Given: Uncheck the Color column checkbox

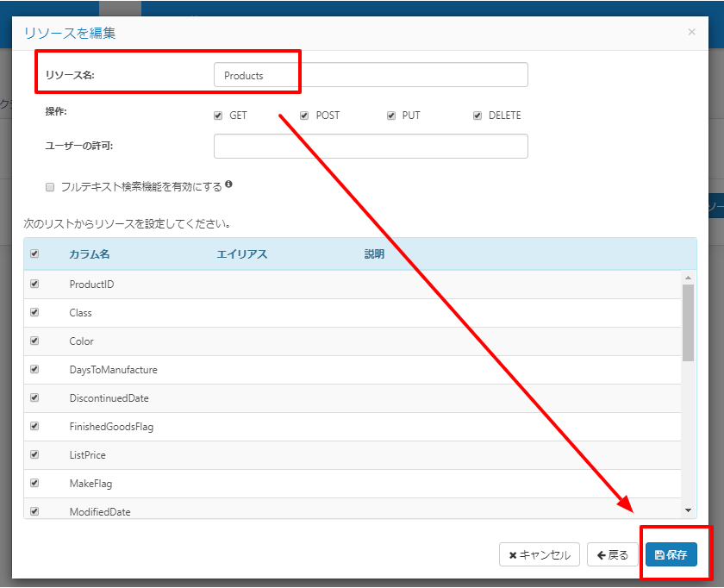Looking at the screenshot, I should (34, 341).
